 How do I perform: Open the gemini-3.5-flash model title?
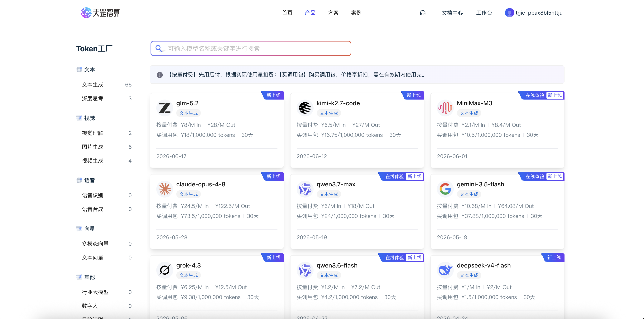pos(480,184)
